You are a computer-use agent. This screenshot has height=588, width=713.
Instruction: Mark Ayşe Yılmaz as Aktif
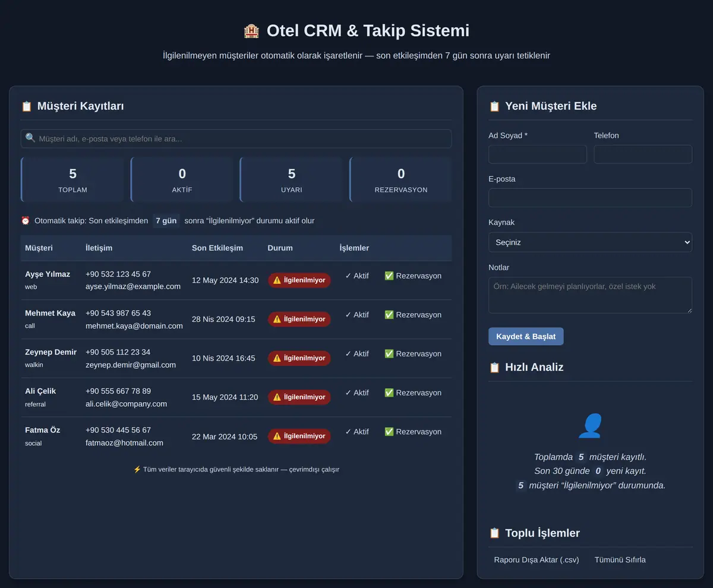point(357,276)
